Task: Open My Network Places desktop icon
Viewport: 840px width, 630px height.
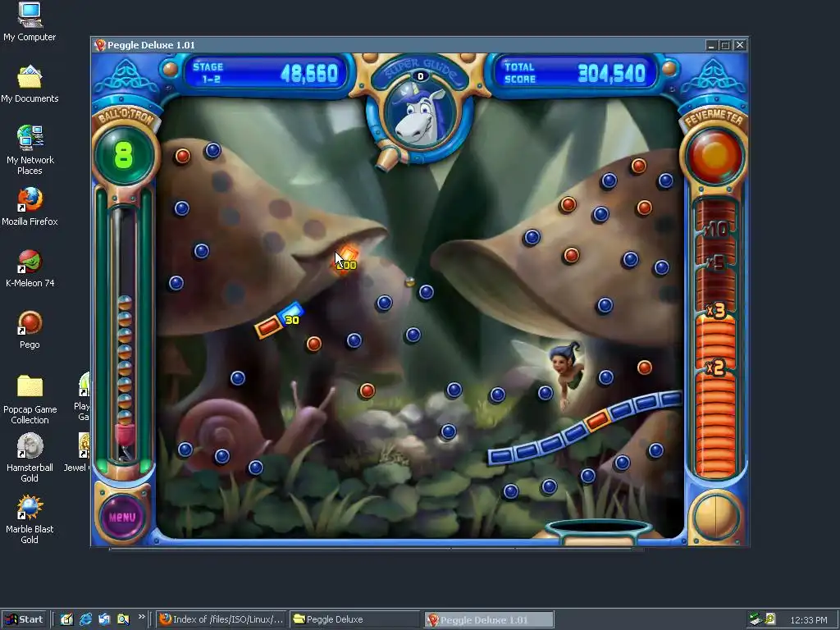Action: (x=30, y=150)
